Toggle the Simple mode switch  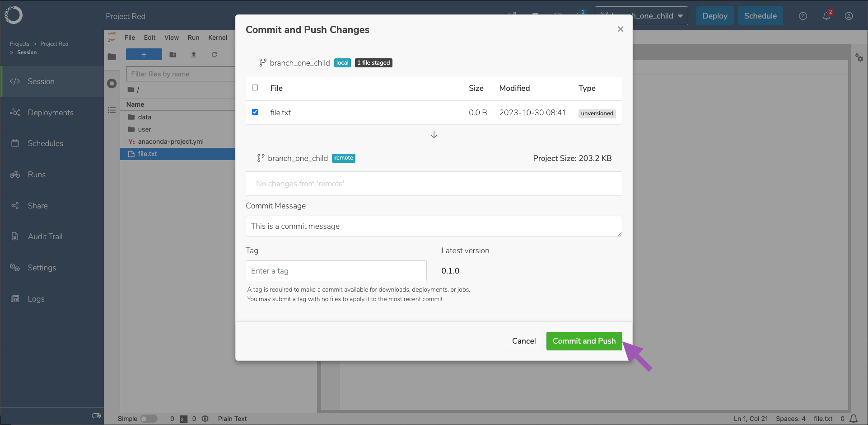click(x=149, y=419)
